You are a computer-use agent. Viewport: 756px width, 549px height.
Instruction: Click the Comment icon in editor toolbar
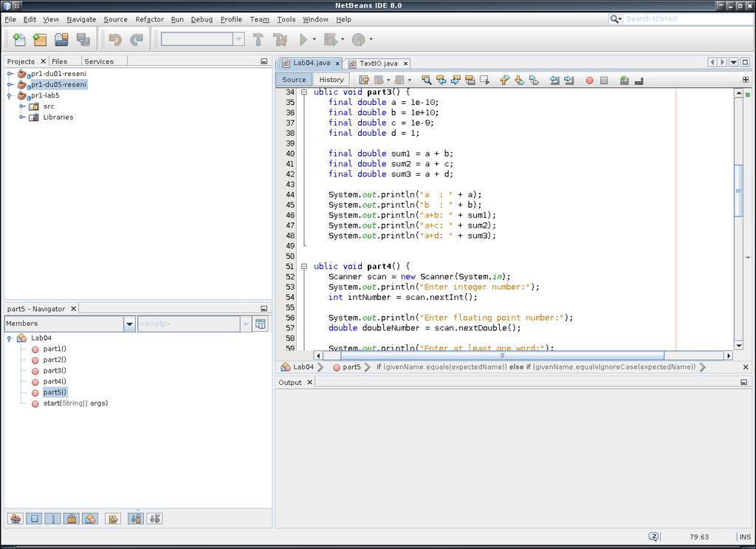click(625, 80)
